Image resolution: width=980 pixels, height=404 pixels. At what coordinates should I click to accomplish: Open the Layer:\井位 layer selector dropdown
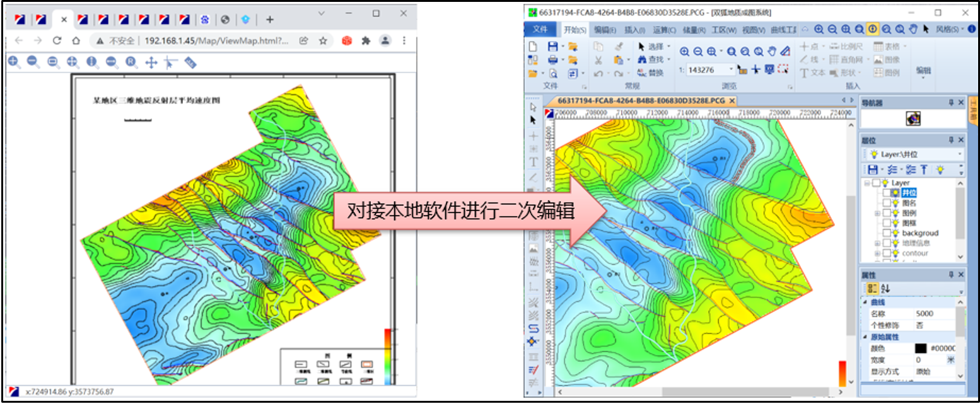click(x=960, y=154)
